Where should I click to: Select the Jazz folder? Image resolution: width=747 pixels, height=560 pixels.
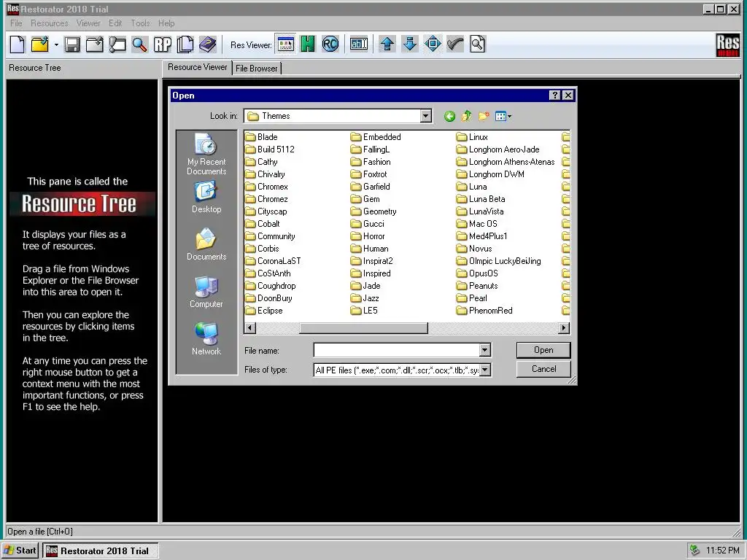[365, 298]
